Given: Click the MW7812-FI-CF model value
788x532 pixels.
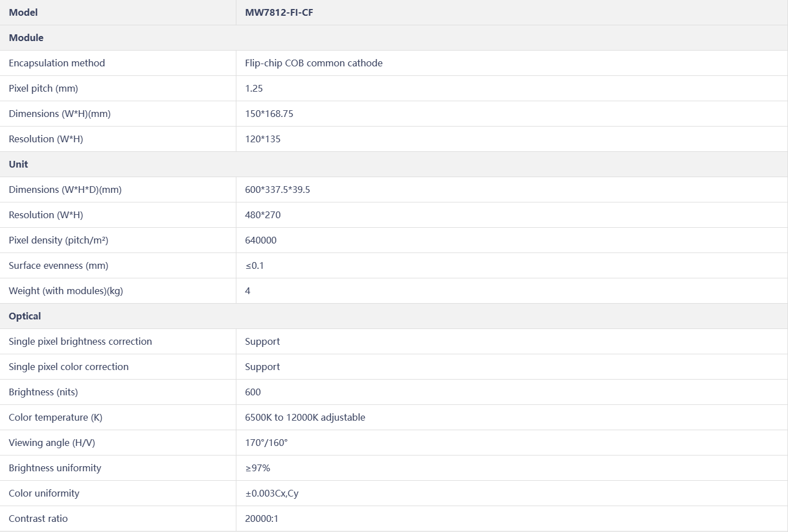Looking at the screenshot, I should 279,12.
